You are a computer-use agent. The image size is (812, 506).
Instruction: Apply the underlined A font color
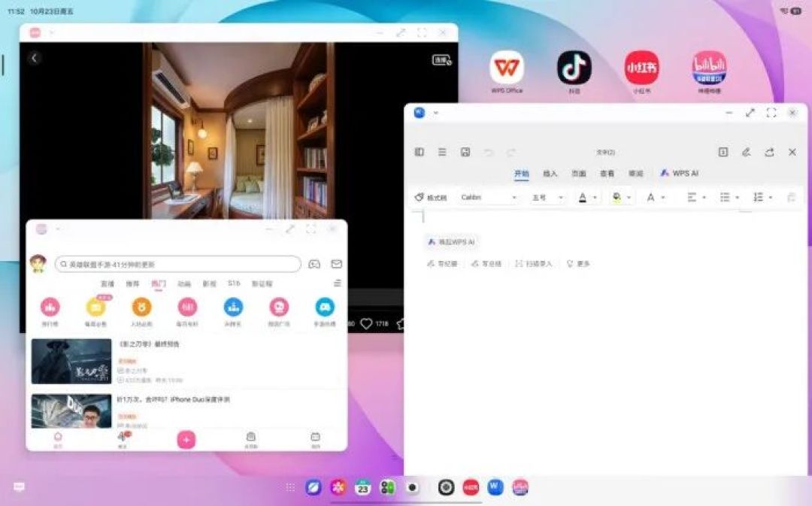(583, 197)
